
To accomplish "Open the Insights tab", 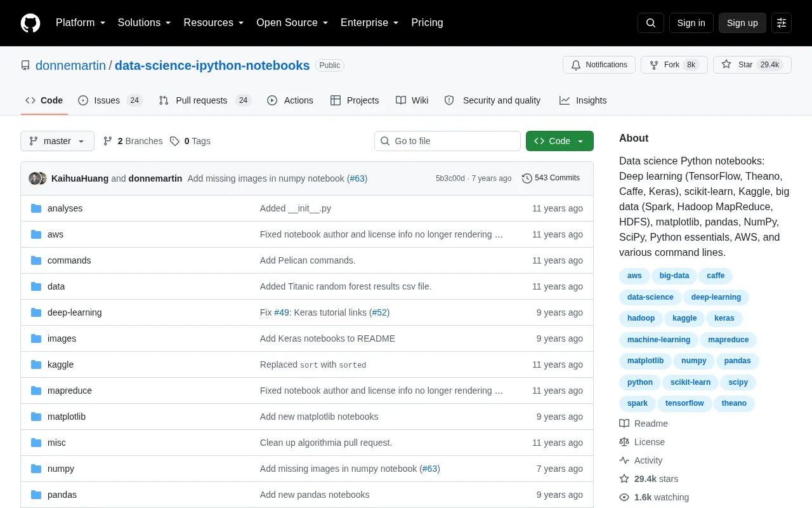I will click(x=583, y=100).
